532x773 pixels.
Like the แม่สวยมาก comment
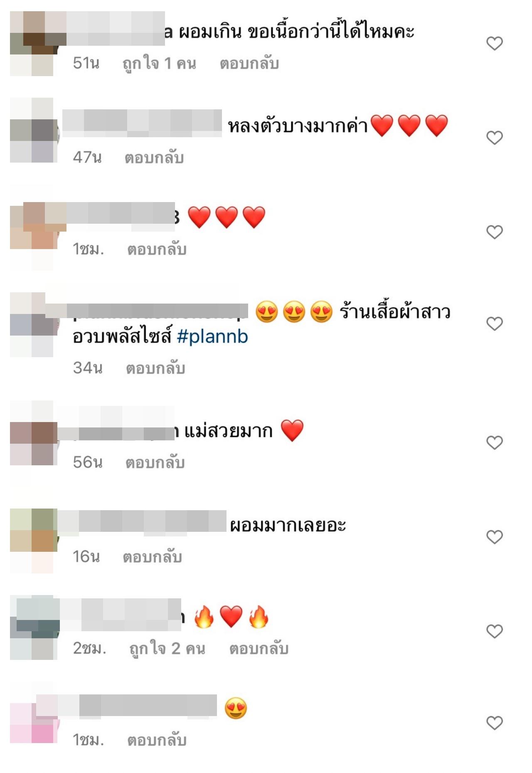494,442
